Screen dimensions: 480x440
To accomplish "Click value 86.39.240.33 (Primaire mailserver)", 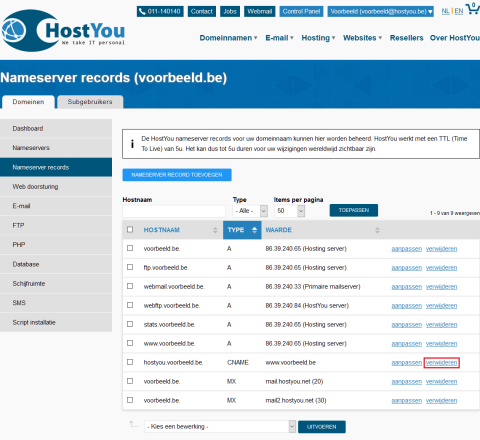I will [313, 287].
